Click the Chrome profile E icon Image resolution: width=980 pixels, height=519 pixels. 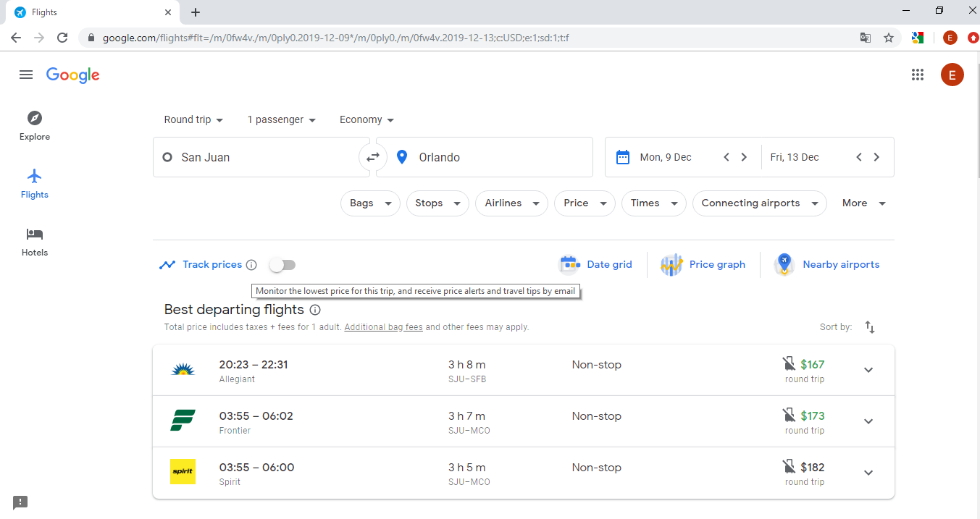point(950,38)
